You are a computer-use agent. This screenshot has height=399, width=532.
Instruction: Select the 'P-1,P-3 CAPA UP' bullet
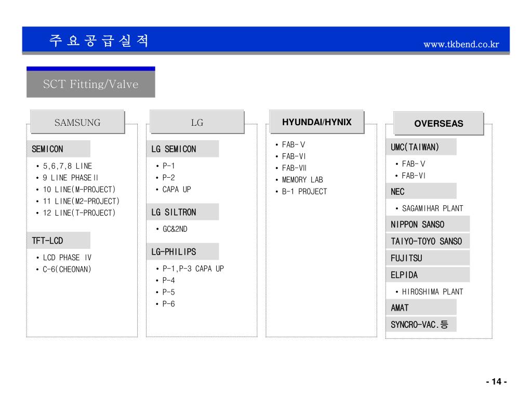point(193,269)
